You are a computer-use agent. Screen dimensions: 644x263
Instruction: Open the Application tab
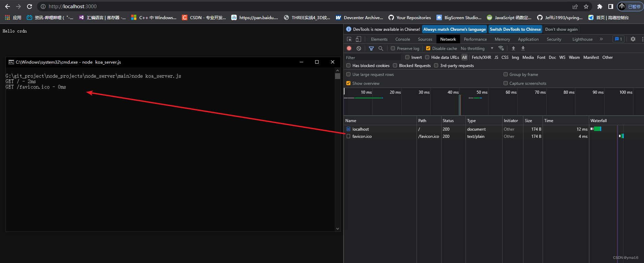point(528,39)
